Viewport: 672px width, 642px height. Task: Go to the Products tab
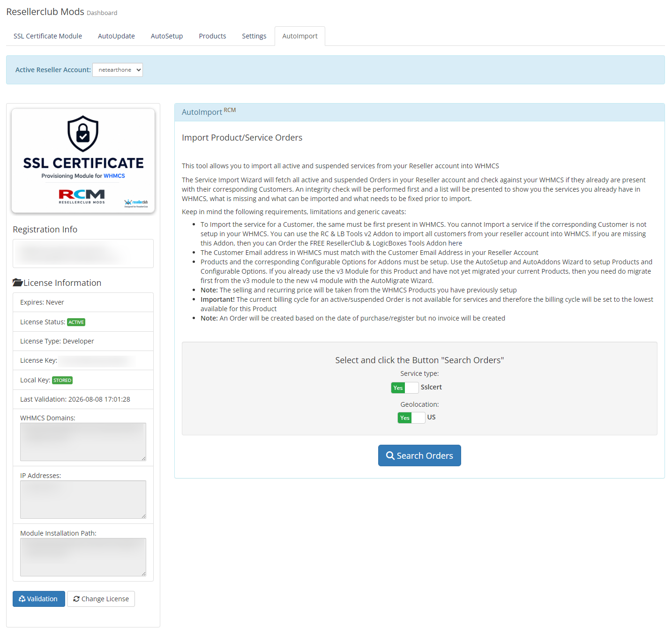pyautogui.click(x=212, y=36)
